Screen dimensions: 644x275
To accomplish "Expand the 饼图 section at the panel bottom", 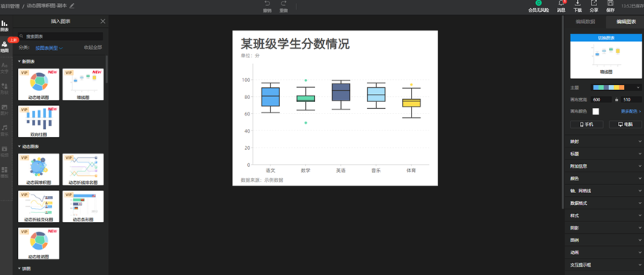I will point(25,269).
